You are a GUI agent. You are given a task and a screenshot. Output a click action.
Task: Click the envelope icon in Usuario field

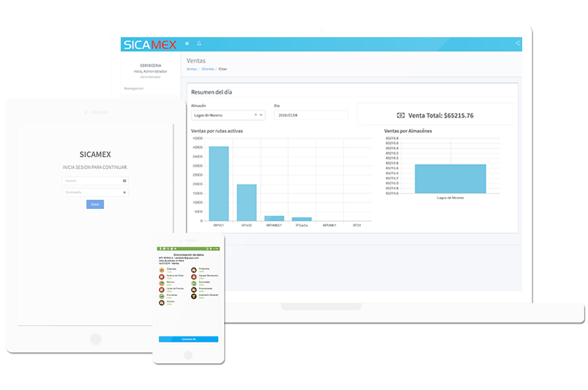coord(124,181)
